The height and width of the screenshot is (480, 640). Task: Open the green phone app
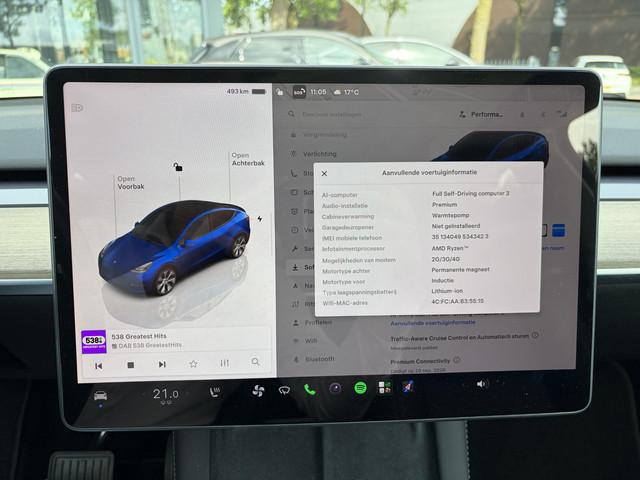(x=310, y=389)
